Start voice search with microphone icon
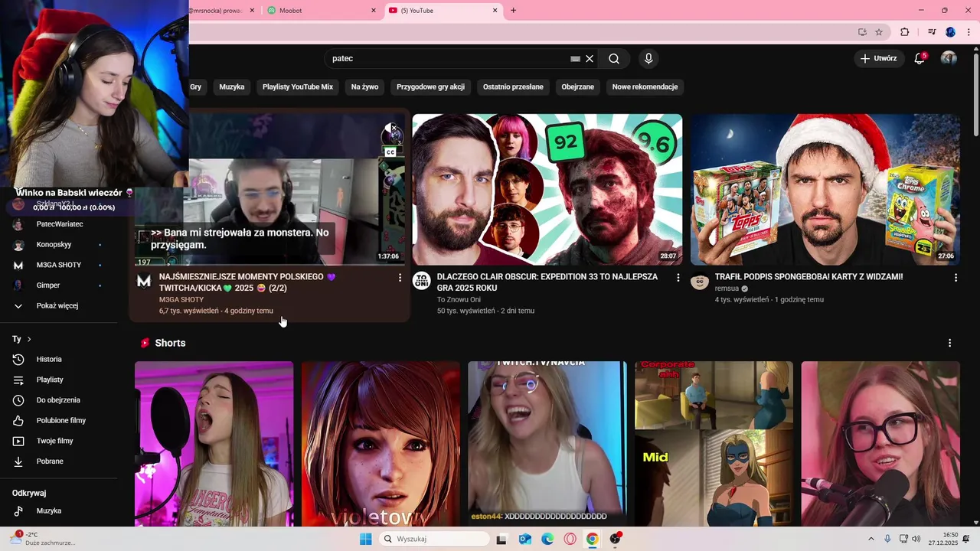Image resolution: width=980 pixels, height=551 pixels. tap(648, 59)
